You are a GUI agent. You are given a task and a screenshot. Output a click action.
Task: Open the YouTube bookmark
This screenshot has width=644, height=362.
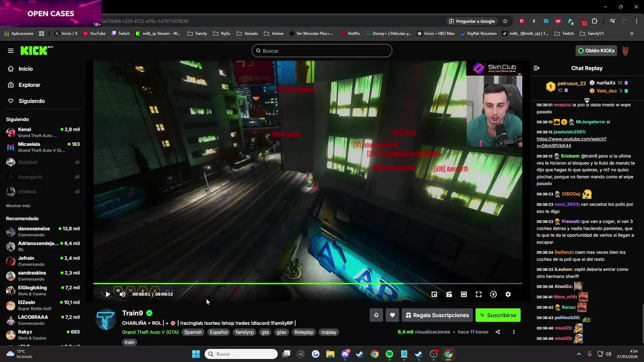point(94,34)
